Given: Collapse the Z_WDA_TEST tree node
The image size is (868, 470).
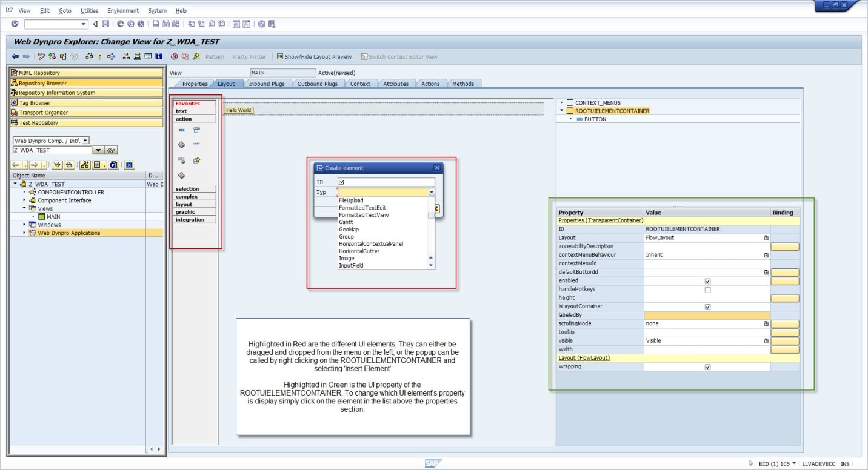Looking at the screenshot, I should (15, 184).
